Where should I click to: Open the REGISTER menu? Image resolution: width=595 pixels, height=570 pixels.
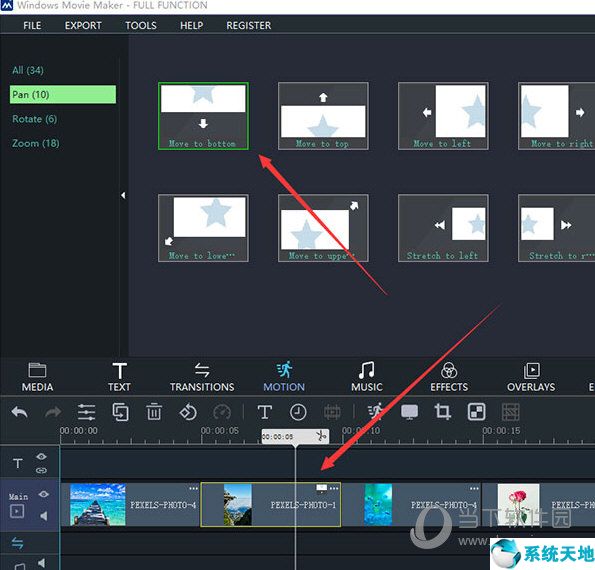[249, 25]
